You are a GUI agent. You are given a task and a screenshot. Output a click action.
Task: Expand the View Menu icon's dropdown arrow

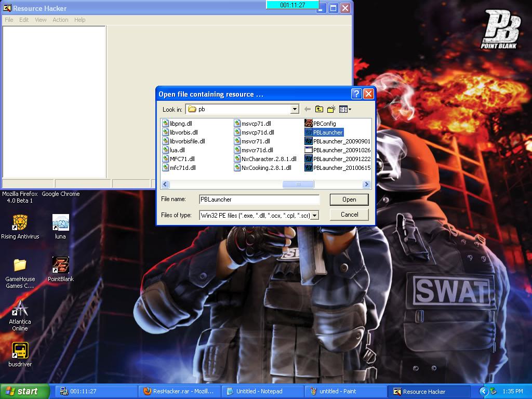point(350,109)
